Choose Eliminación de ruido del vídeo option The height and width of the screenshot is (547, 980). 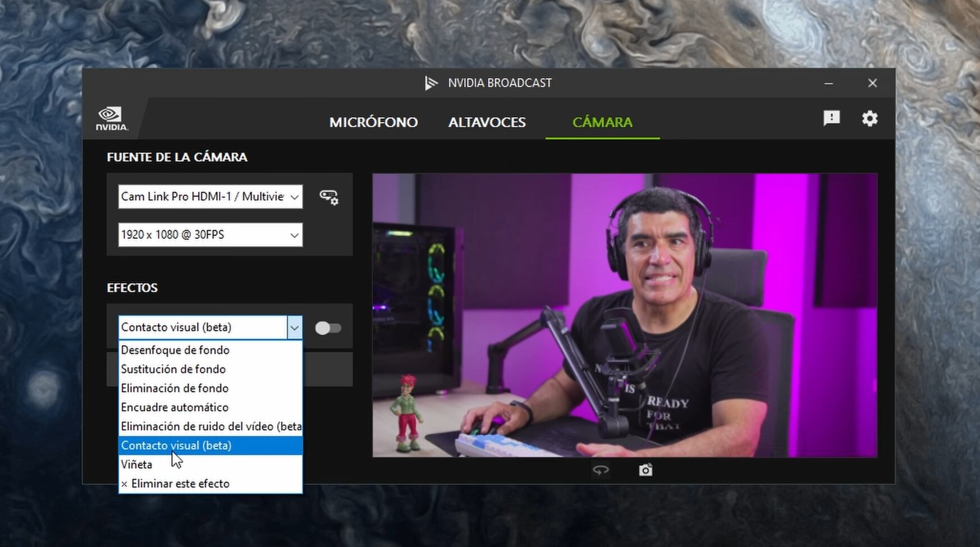210,426
